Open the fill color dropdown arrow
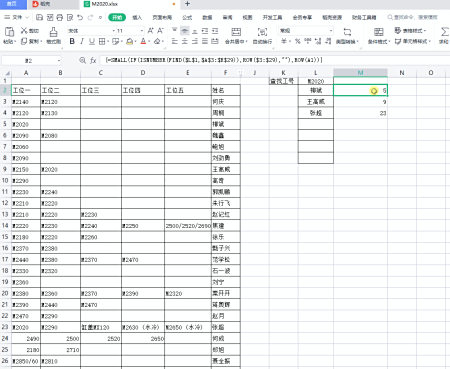The height and width of the screenshot is (369, 450). [x=136, y=42]
